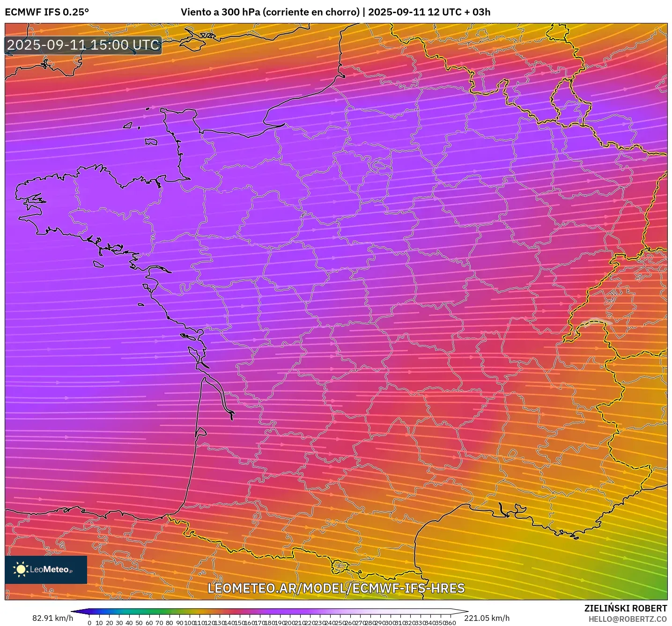Click the white right arrow of color scale
Viewport: 672px width, 626px height.
click(x=459, y=611)
